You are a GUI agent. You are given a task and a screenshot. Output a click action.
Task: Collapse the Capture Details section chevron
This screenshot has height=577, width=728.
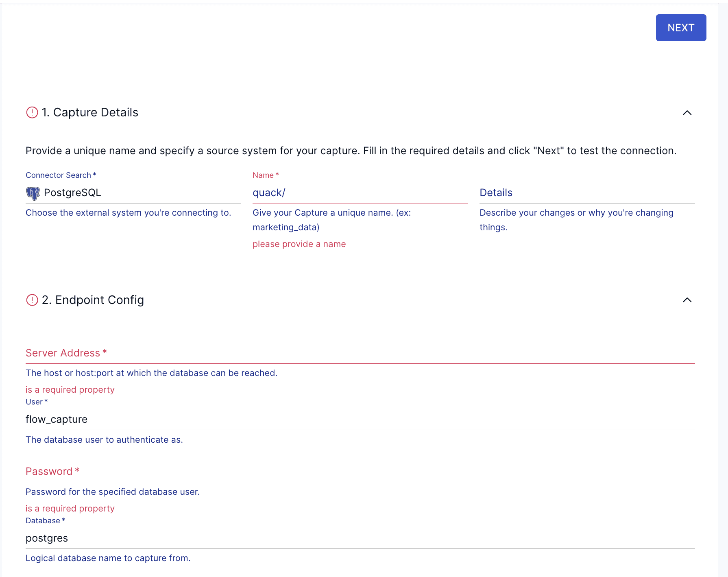pyautogui.click(x=687, y=113)
